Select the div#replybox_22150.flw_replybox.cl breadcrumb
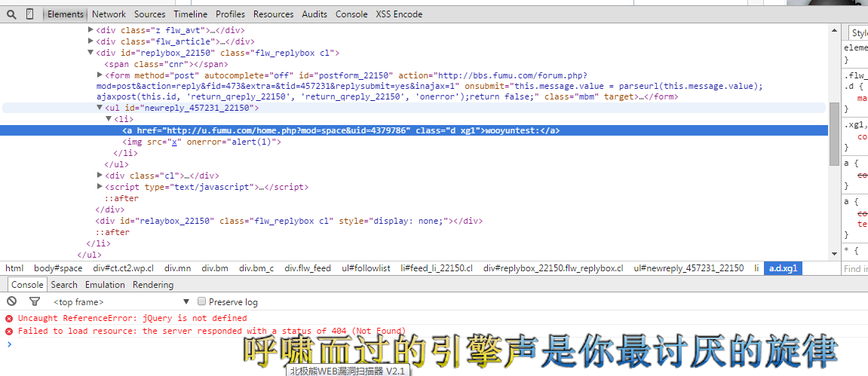868x376 pixels. click(x=553, y=268)
